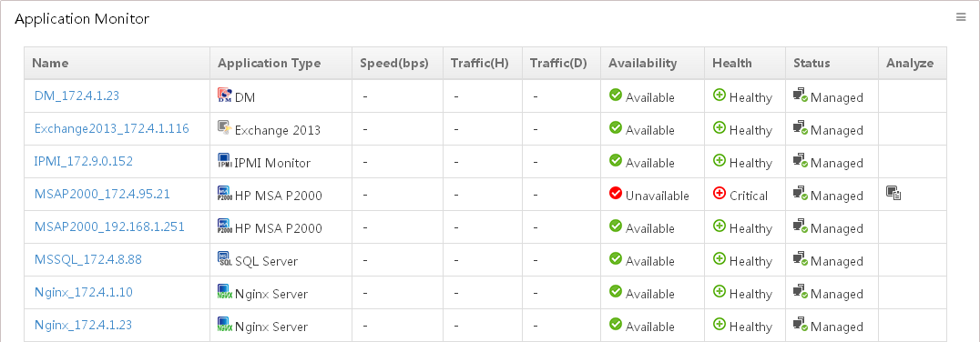This screenshot has width=980, height=342.
Task: Click the Healthy icon for MSSQL_172.4.8.88
Action: [x=720, y=258]
